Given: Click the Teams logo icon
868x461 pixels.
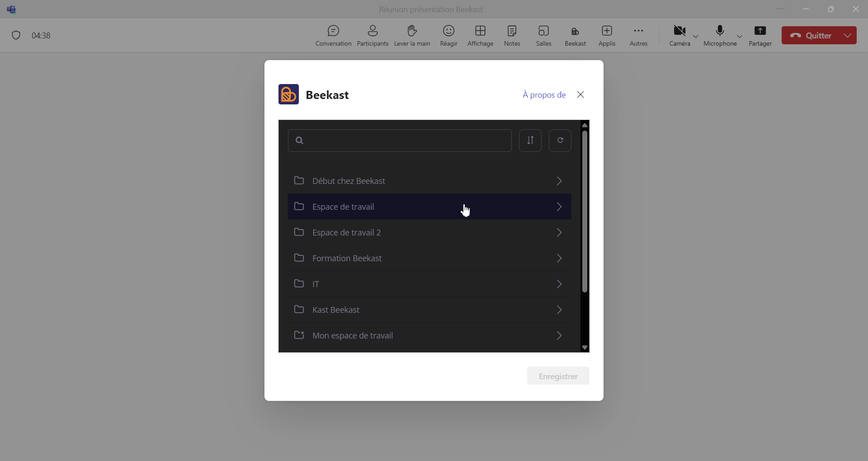Looking at the screenshot, I should pyautogui.click(x=12, y=9).
